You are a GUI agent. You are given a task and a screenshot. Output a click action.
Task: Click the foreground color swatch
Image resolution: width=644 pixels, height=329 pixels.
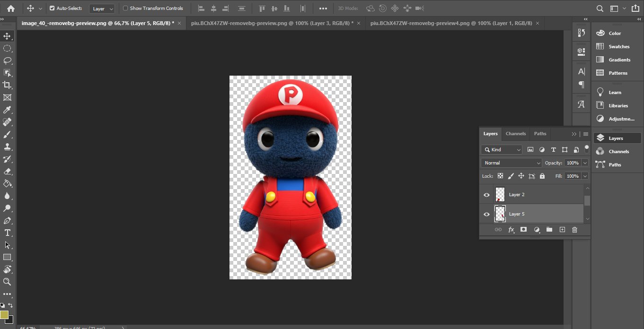click(x=4, y=314)
